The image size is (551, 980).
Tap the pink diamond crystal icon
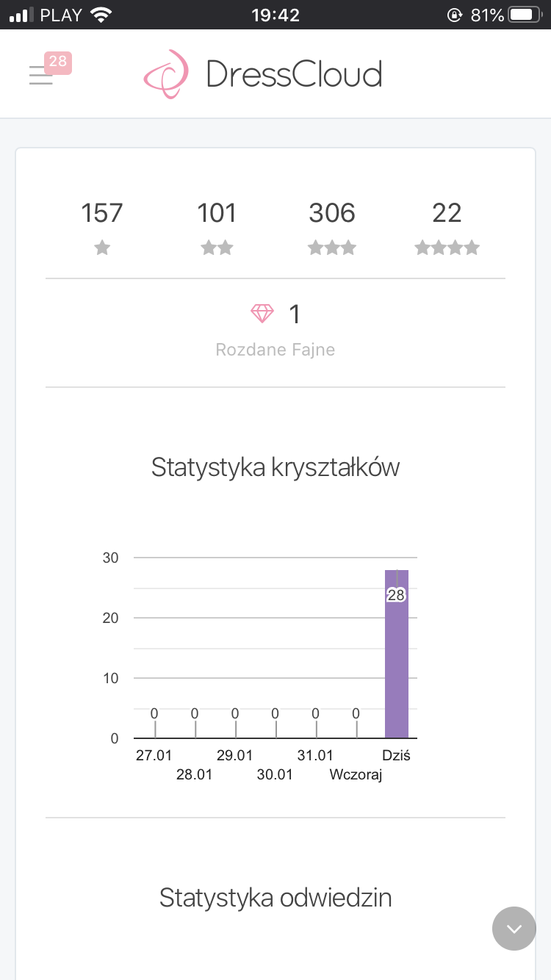pos(262,314)
